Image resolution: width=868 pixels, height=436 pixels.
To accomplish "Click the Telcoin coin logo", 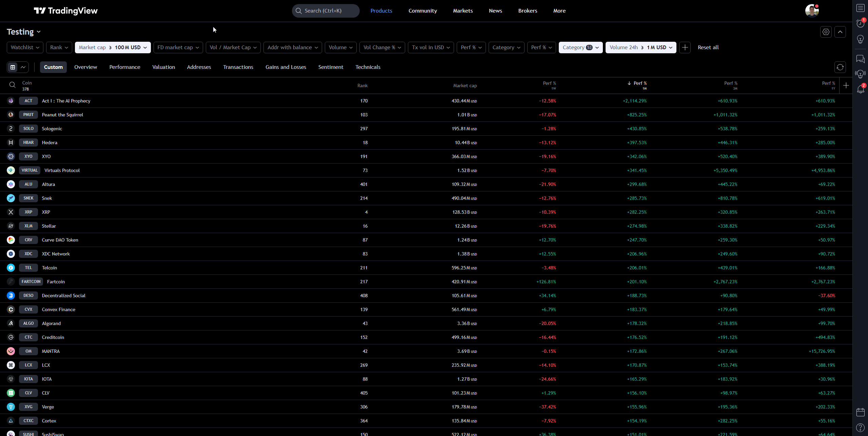I will (x=11, y=268).
